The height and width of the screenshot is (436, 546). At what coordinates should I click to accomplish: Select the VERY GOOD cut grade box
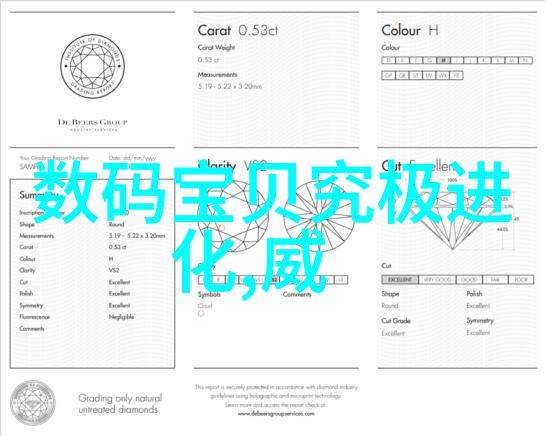click(437, 280)
